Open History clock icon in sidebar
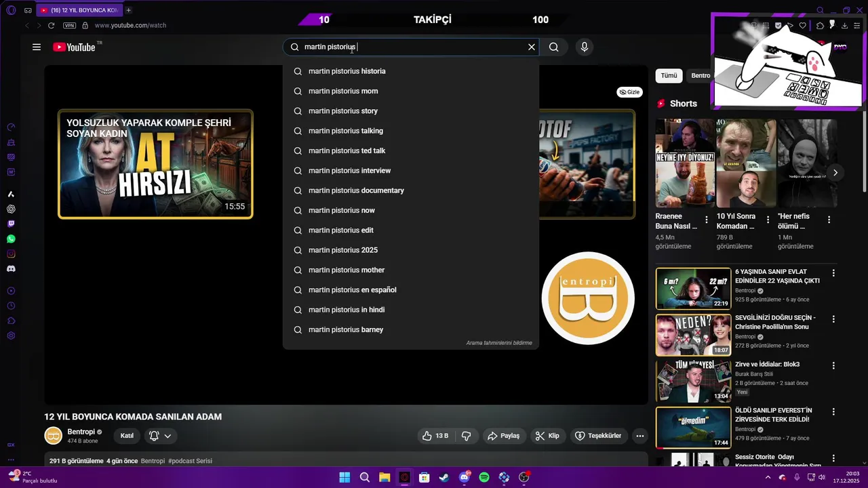The width and height of the screenshot is (868, 488). tap(11, 306)
